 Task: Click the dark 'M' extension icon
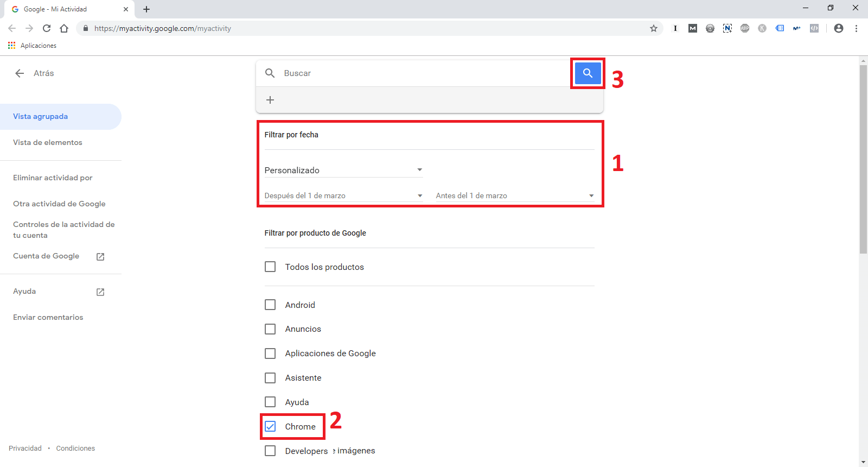[x=693, y=28]
